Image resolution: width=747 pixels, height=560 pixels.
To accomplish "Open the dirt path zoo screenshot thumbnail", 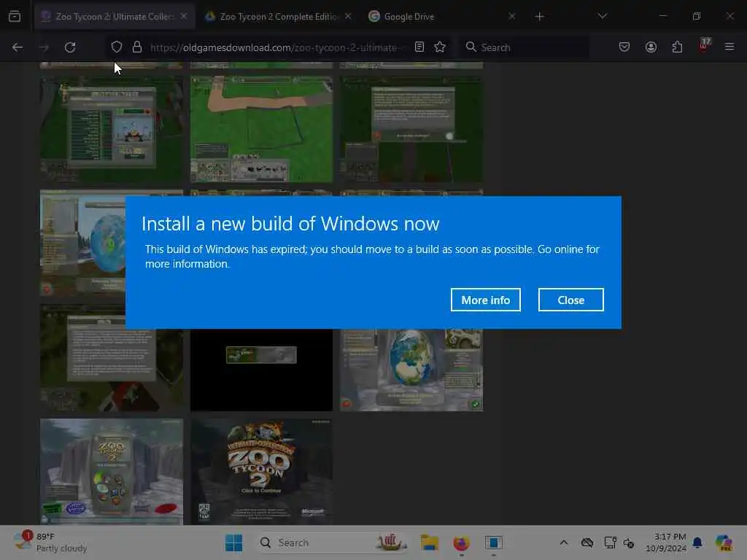I will point(262,129).
